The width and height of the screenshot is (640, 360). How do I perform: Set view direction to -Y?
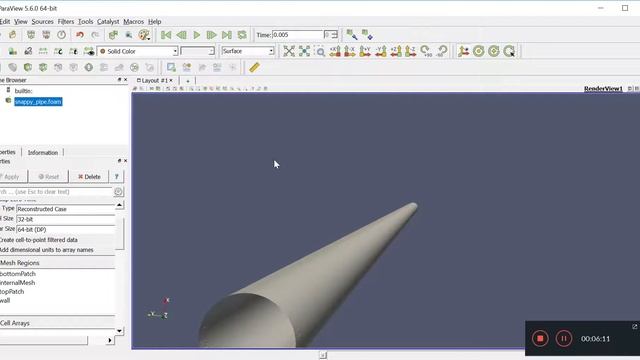point(380,51)
